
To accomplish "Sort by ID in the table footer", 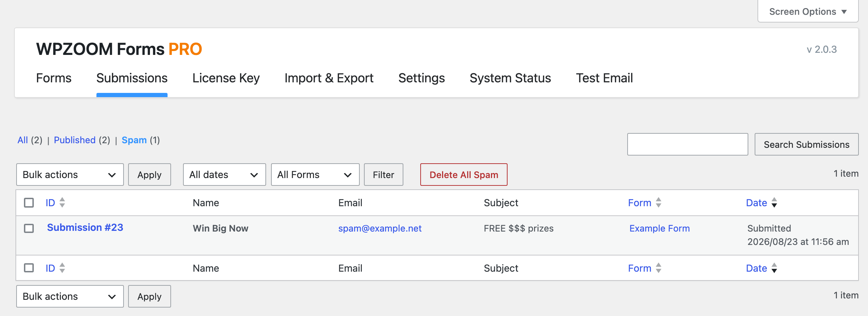I will [50, 268].
